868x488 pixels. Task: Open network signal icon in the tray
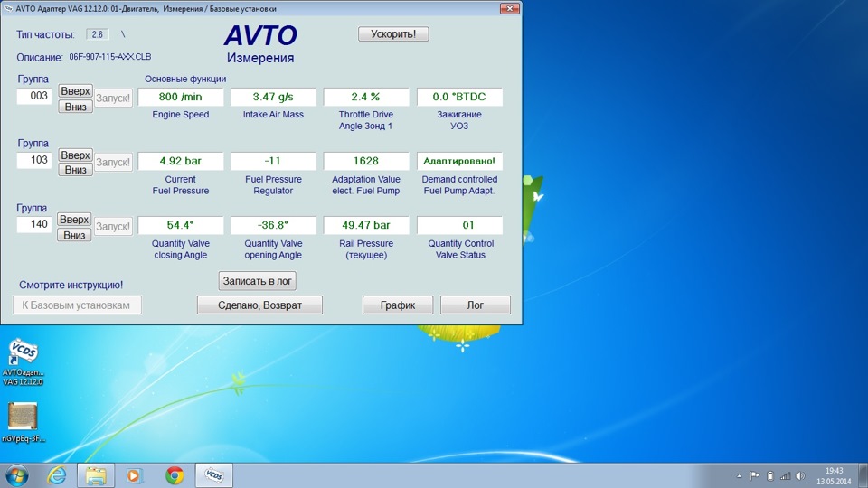[x=785, y=476]
